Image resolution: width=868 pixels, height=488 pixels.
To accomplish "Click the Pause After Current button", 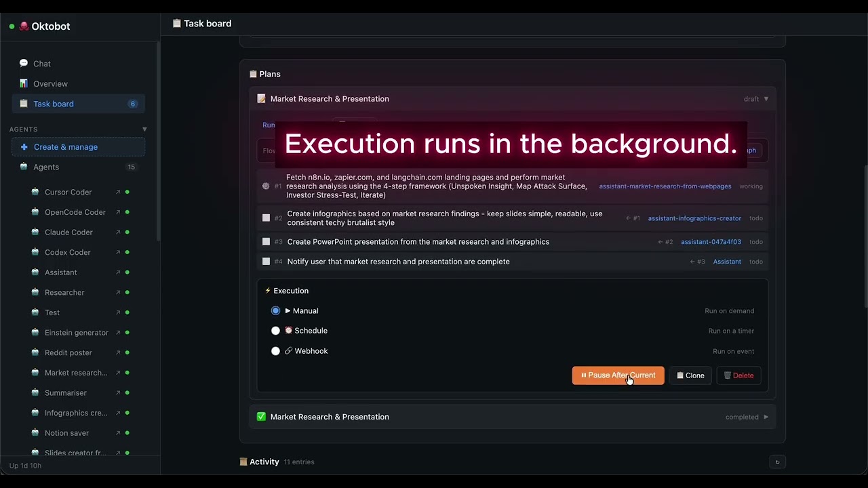I will coord(618,375).
